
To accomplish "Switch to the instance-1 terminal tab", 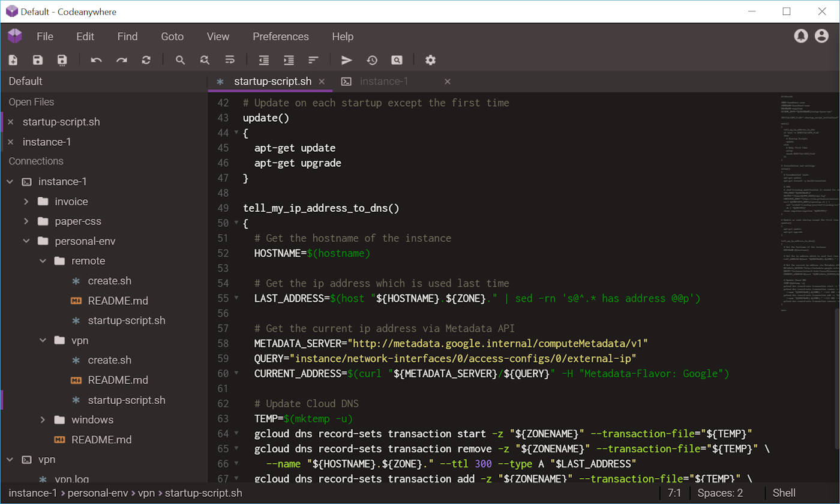I will coord(384,82).
